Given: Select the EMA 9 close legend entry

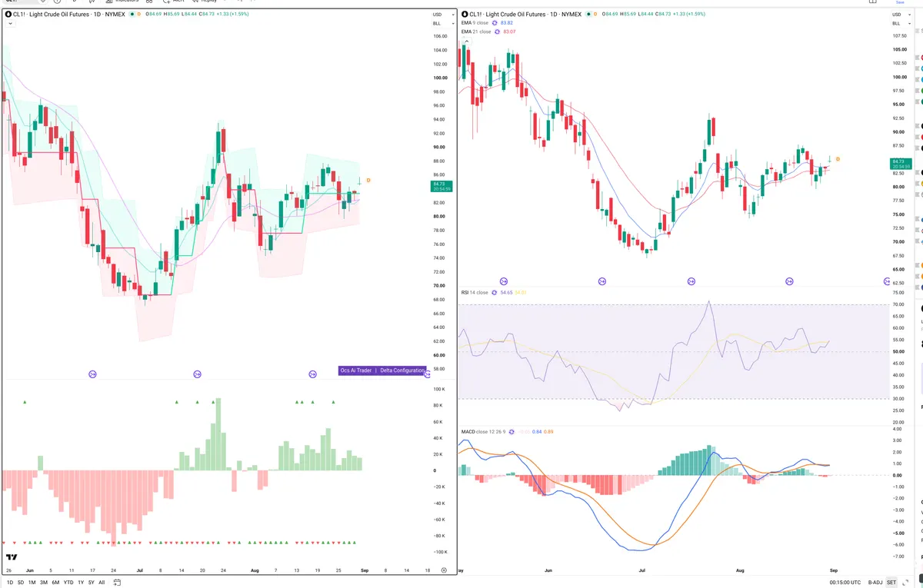Looking at the screenshot, I should click(475, 23).
